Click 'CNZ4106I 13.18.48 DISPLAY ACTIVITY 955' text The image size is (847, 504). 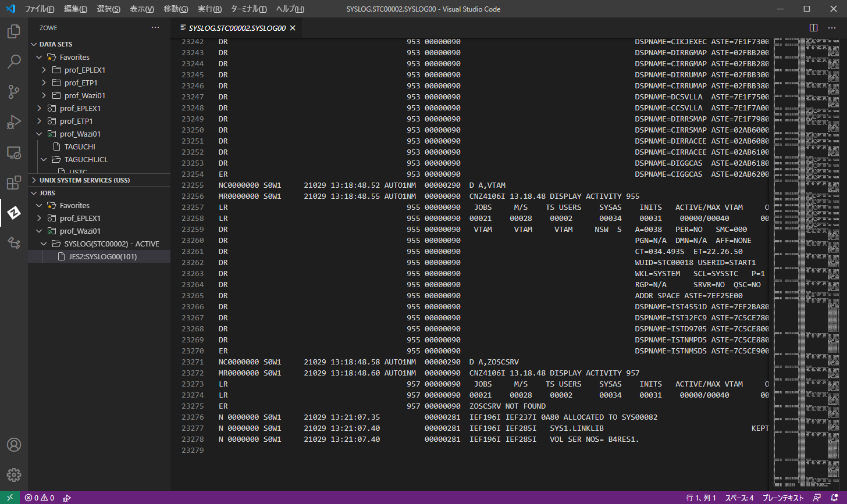coord(554,196)
